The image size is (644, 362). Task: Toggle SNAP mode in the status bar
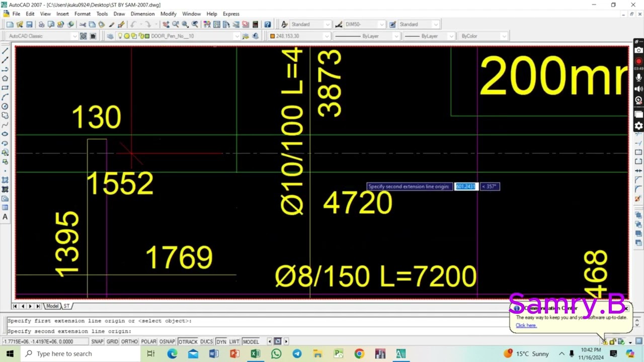pos(97,341)
